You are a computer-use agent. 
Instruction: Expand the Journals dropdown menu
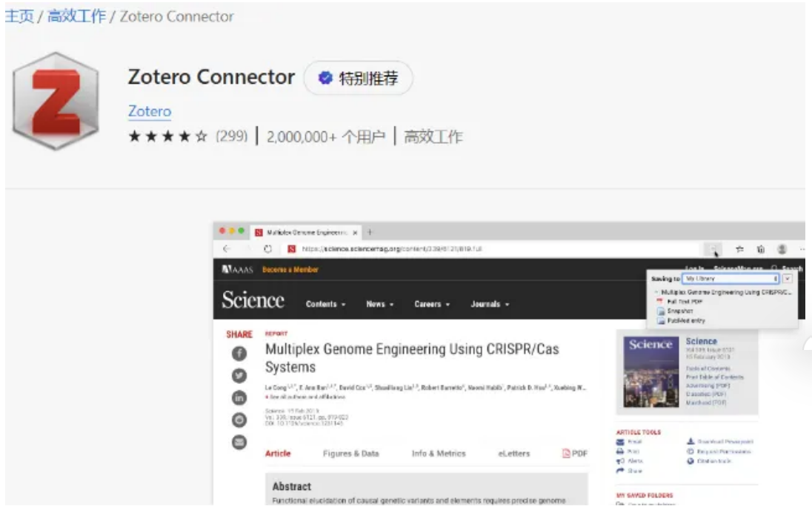pyautogui.click(x=490, y=304)
